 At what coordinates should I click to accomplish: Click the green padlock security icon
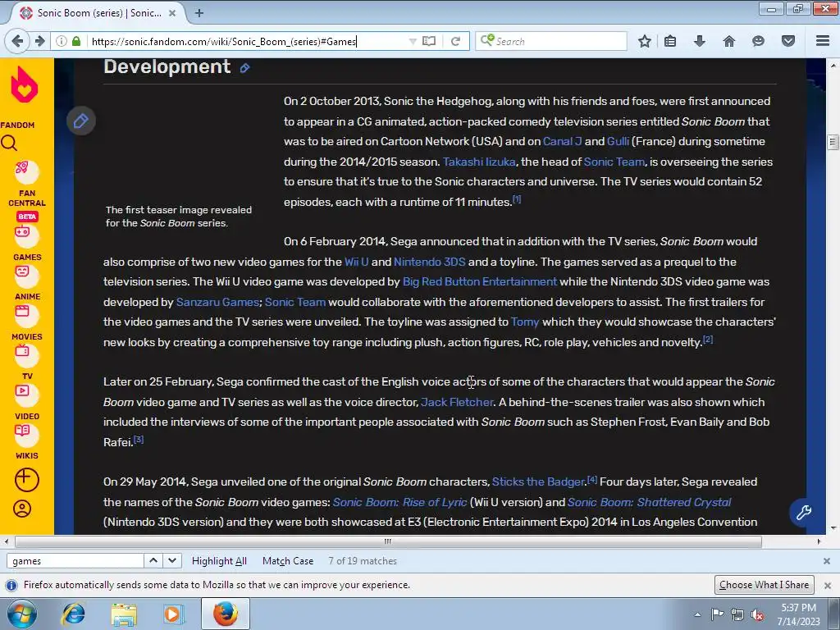coord(76,41)
